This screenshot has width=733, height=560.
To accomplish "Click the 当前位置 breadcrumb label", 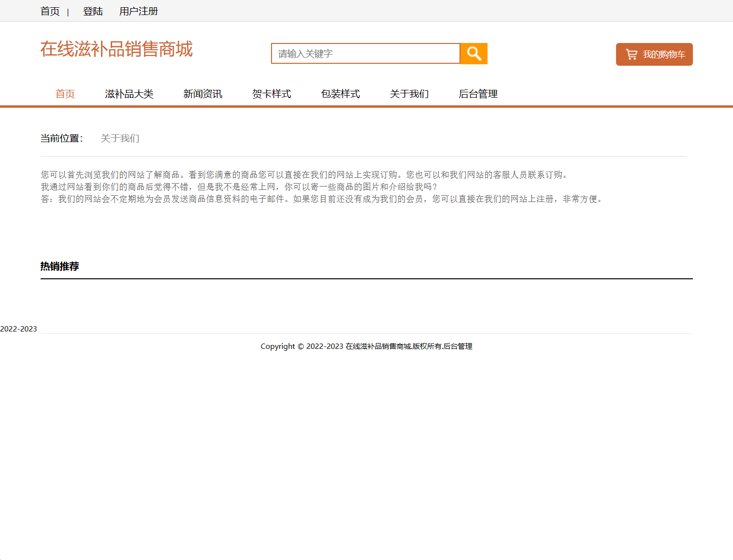I will pos(62,138).
